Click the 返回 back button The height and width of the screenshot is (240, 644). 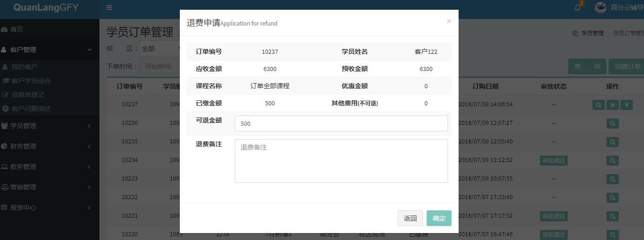coord(410,218)
